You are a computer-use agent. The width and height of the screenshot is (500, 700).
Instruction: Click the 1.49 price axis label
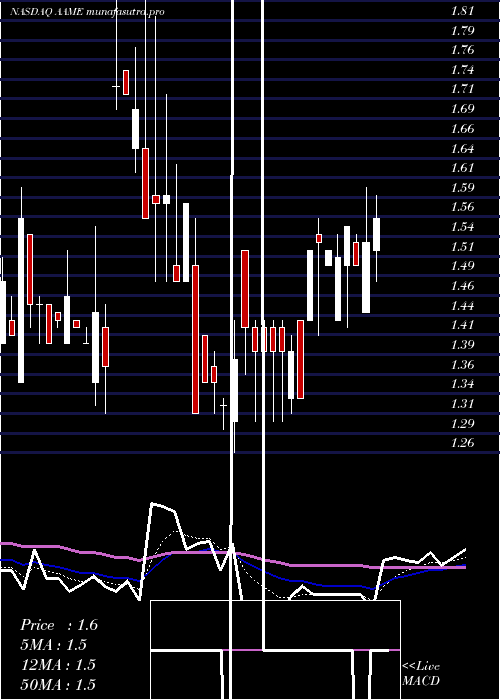click(x=462, y=266)
